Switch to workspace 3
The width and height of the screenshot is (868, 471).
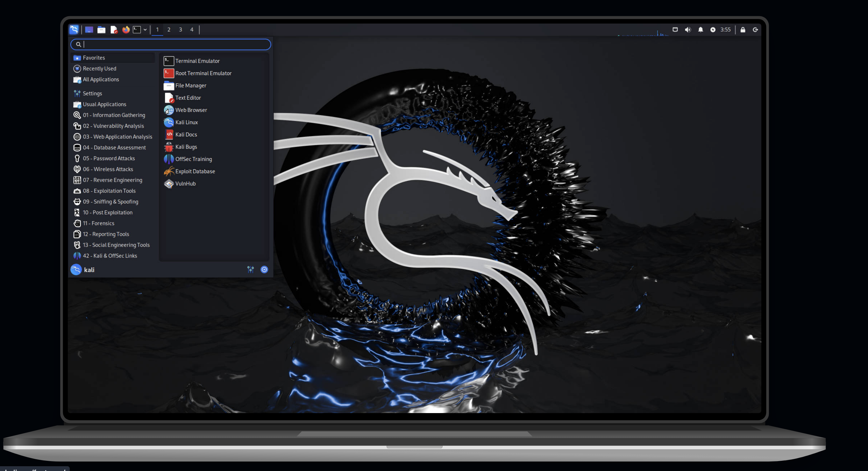point(181,30)
